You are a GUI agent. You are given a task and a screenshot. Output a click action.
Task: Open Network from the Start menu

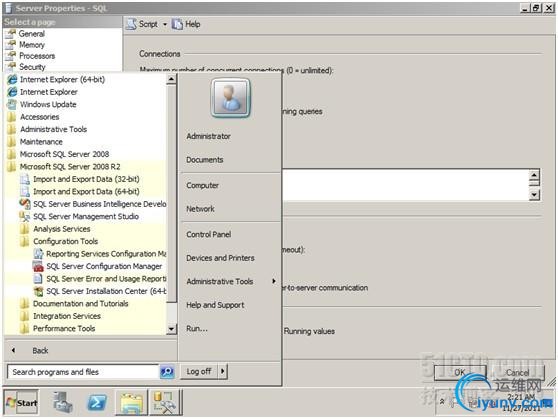pos(200,209)
